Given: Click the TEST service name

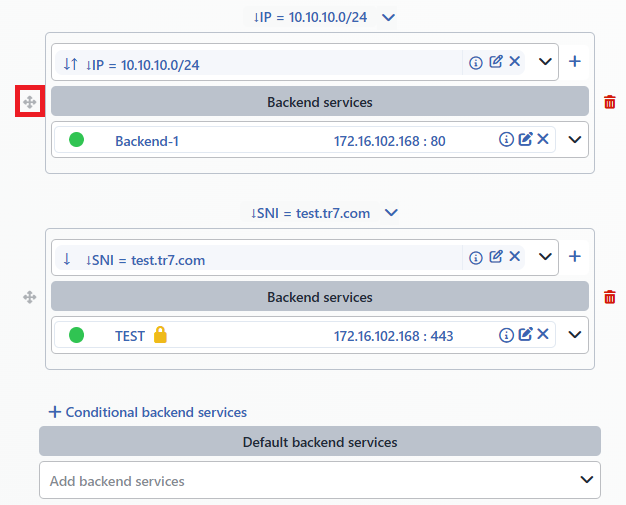Looking at the screenshot, I should pos(130,336).
